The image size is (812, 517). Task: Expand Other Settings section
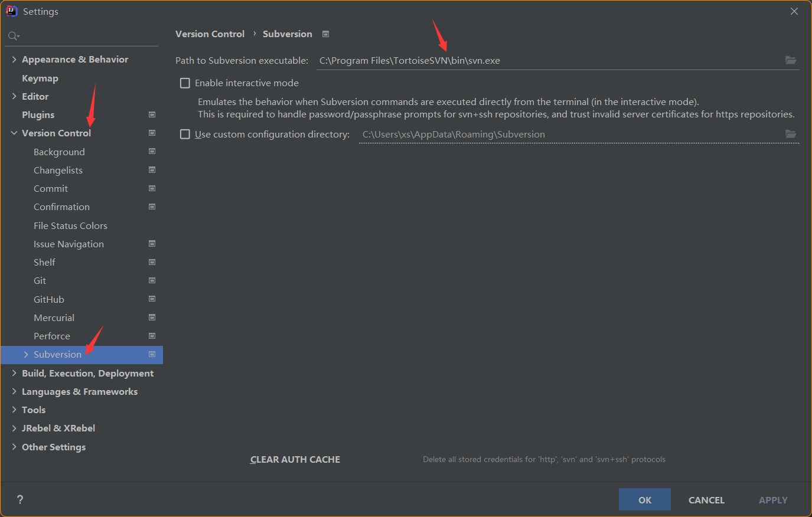point(14,447)
